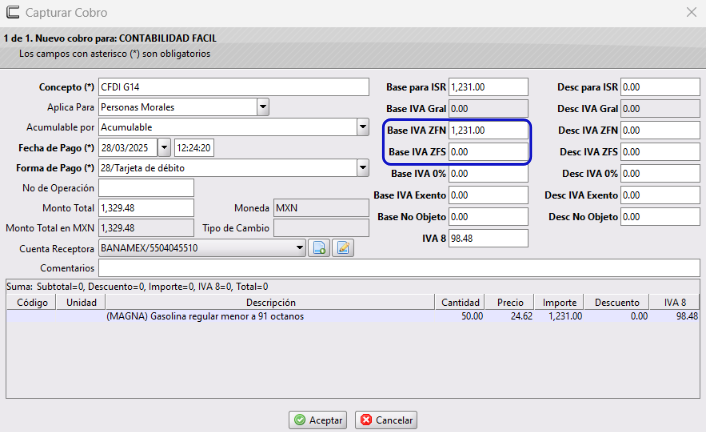Click the Fecha de Pago date field
Screen dimensions: 706x432
click(x=128, y=147)
